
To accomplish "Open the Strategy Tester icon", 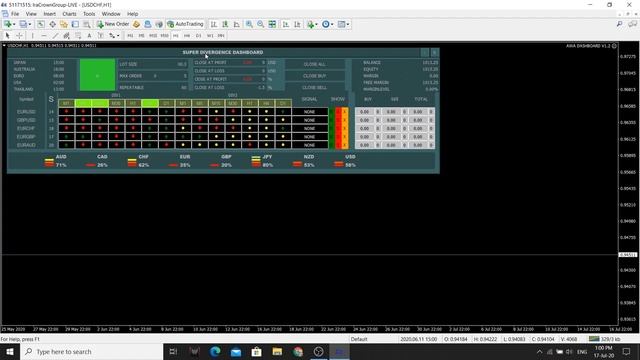I will 87,24.
